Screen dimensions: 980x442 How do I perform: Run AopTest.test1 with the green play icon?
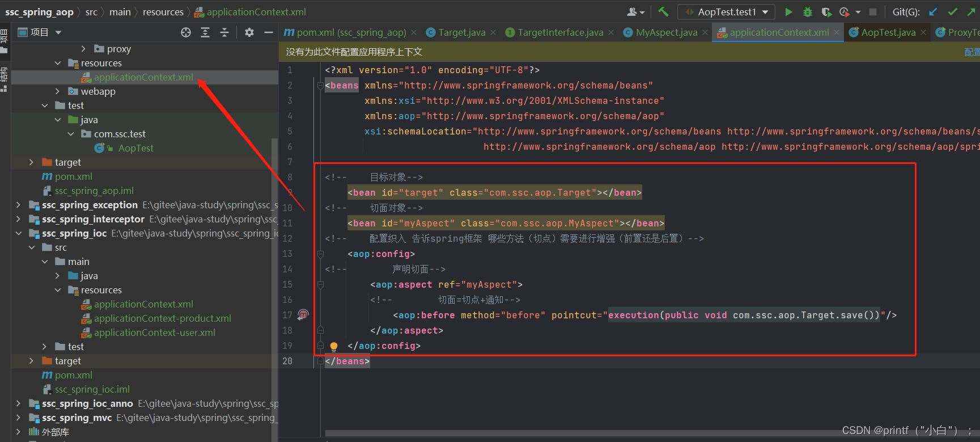[788, 11]
